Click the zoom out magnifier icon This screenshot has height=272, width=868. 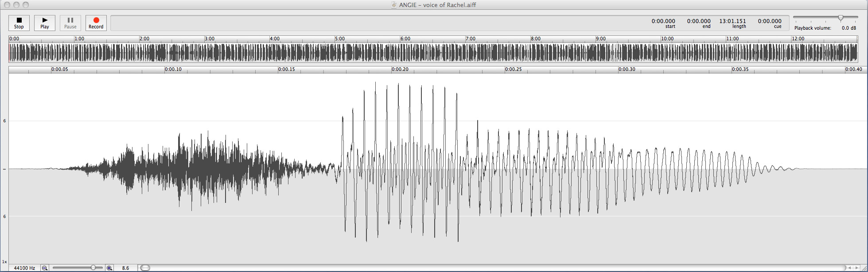(45, 268)
